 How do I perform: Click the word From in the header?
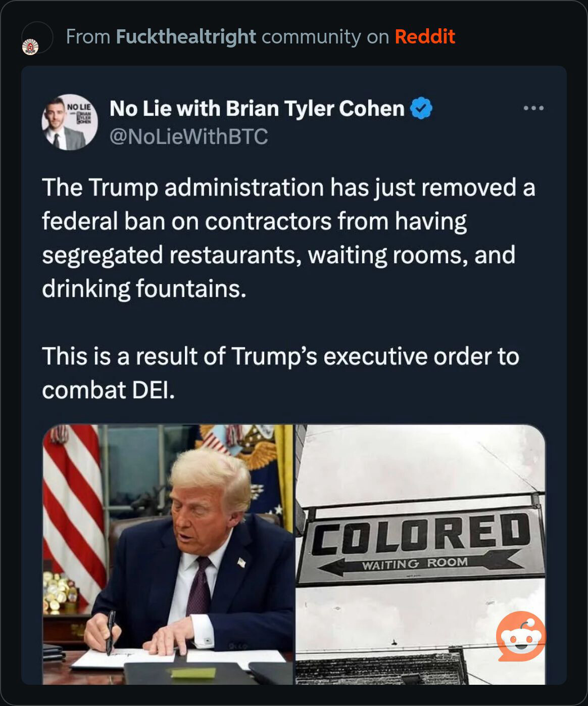pos(88,36)
